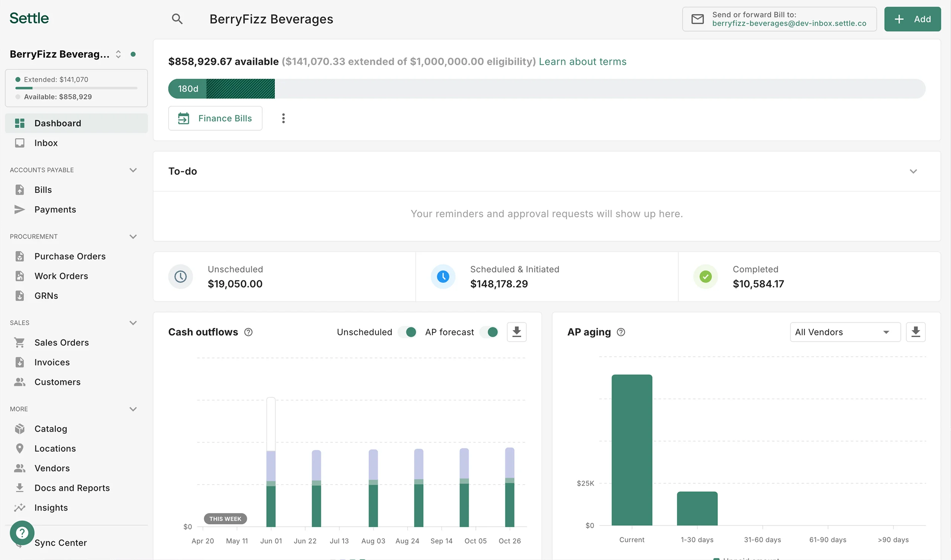The height and width of the screenshot is (560, 951).
Task: Toggle the Unscheduled switch in Cash outflows
Action: tap(408, 332)
